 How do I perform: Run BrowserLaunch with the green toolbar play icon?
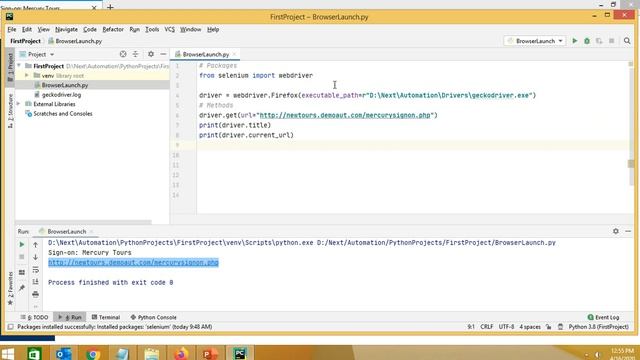575,41
